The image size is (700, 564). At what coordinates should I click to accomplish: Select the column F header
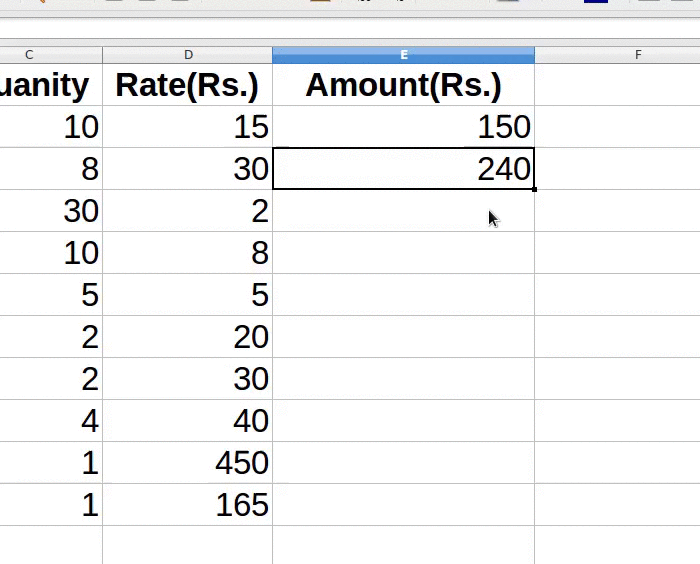[637, 55]
